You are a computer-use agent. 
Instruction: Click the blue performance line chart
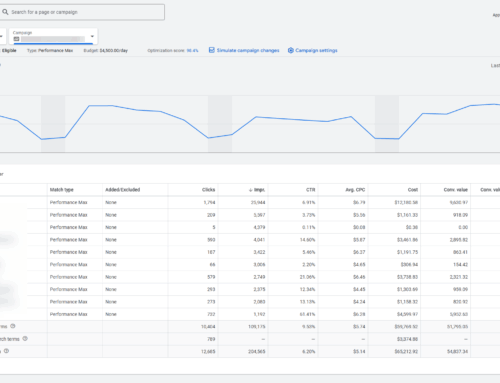[250, 122]
